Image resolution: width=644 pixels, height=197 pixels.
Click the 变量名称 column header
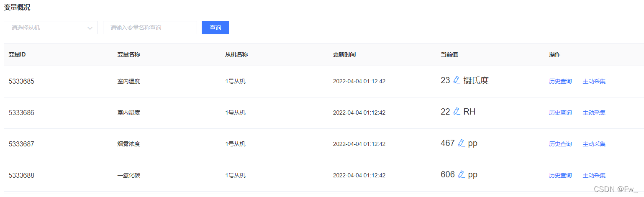[128, 54]
